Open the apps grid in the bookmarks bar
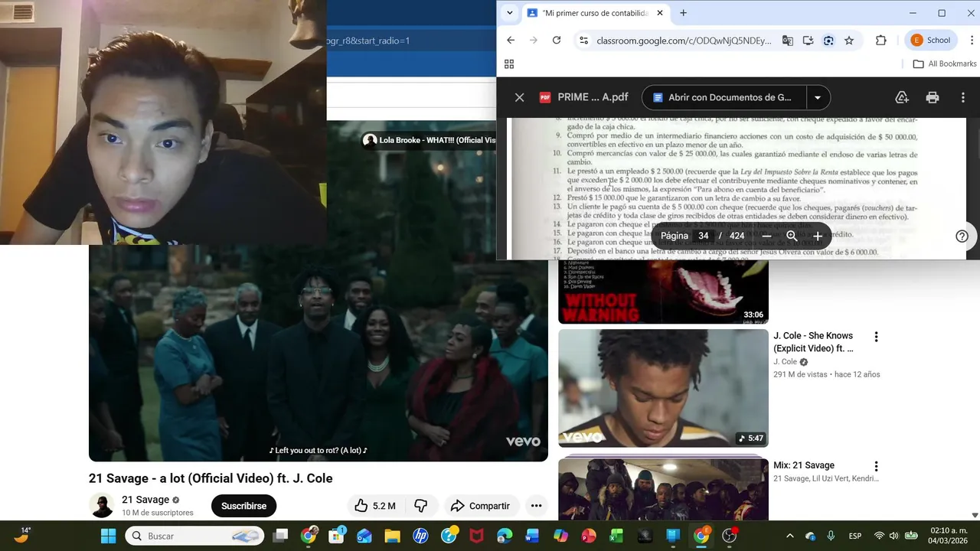Image resolution: width=980 pixels, height=551 pixels. point(509,64)
